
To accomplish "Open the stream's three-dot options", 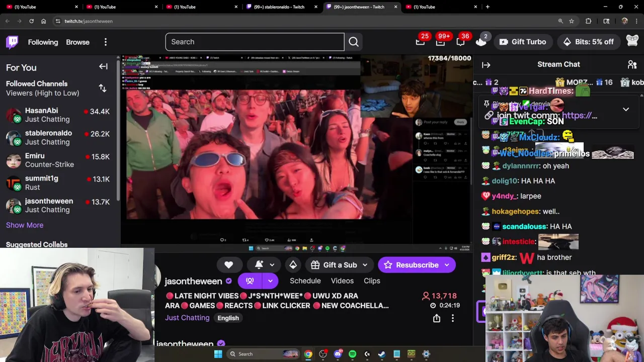I will tap(453, 318).
